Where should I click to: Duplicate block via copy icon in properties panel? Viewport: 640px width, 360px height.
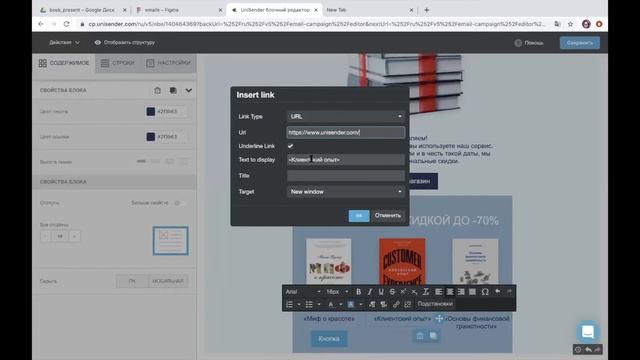click(173, 90)
